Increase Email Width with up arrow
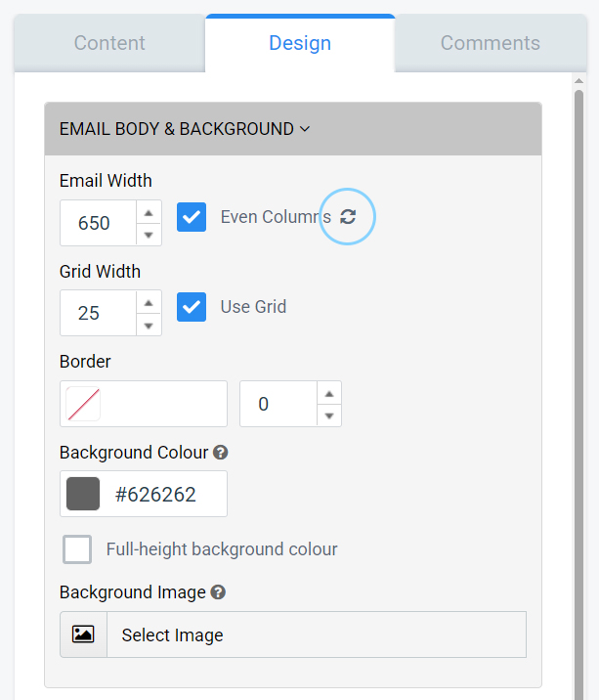Screen dimensions: 599x700 (149, 212)
